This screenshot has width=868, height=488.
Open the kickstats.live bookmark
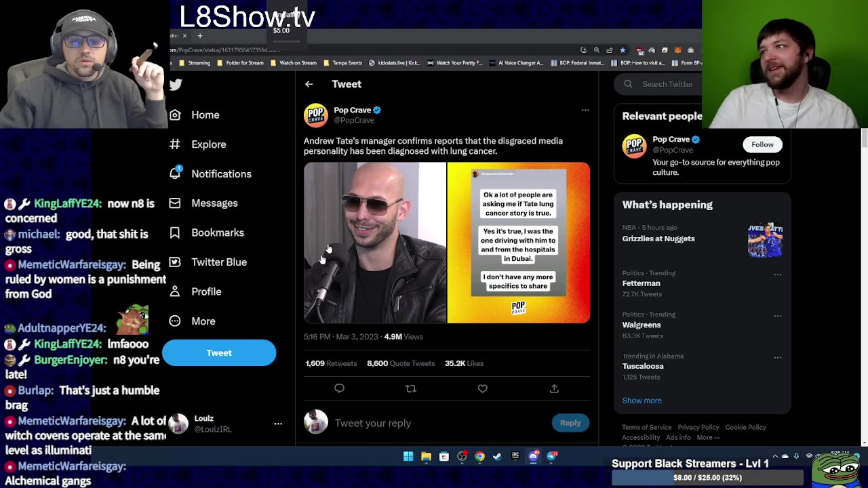[x=394, y=63]
